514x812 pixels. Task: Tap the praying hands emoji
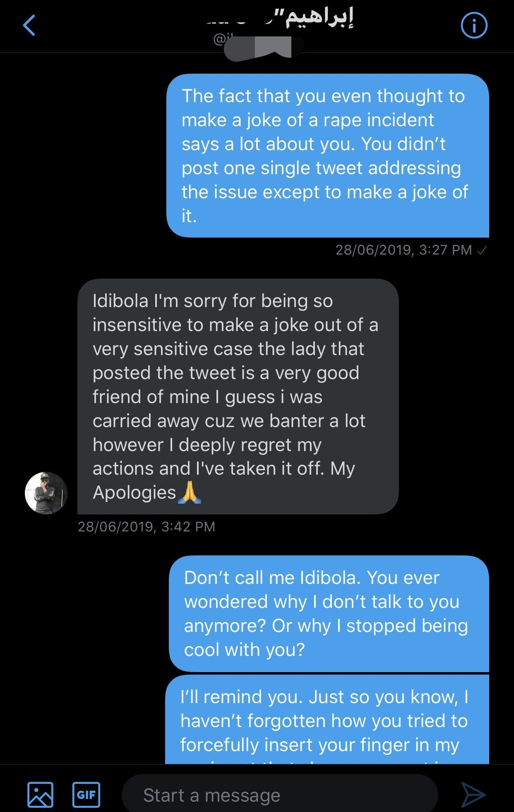coord(189,492)
